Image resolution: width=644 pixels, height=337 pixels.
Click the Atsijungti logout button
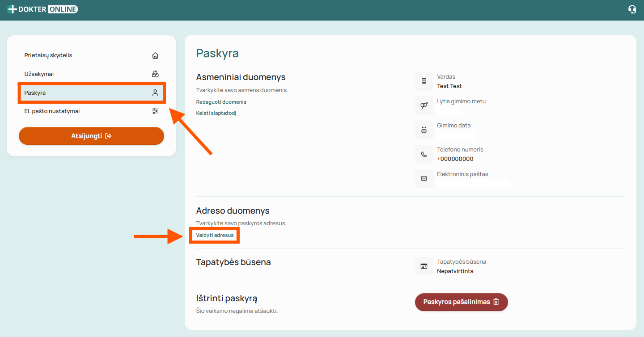coord(91,136)
